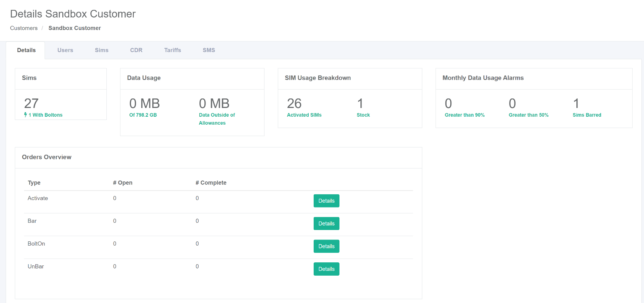The height and width of the screenshot is (303, 644).
Task: Select the BoltOn row label
Action: pos(36,244)
